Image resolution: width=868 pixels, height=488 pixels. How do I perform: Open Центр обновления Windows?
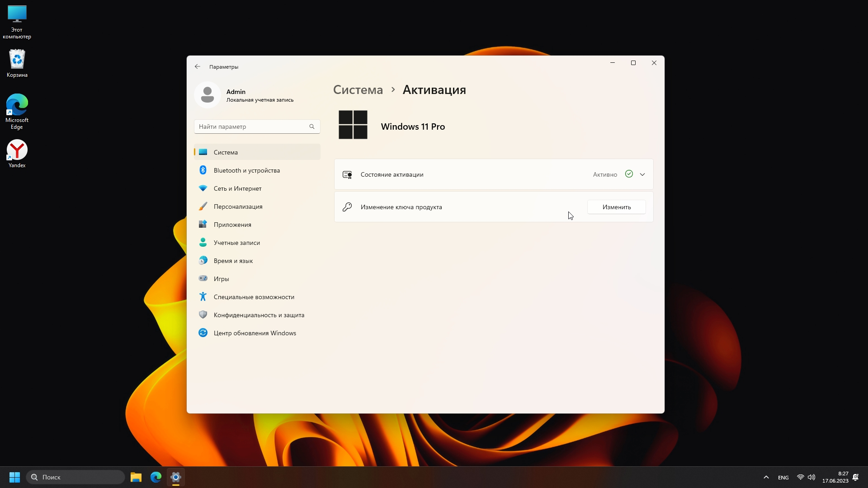point(255,333)
